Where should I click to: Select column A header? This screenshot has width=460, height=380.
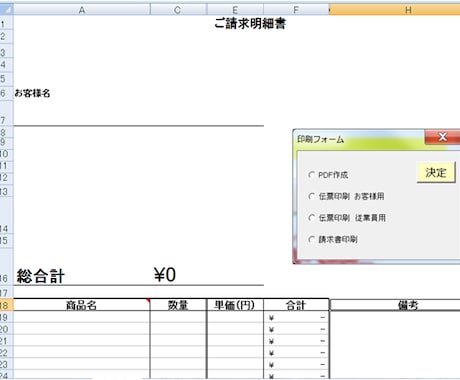(x=82, y=10)
